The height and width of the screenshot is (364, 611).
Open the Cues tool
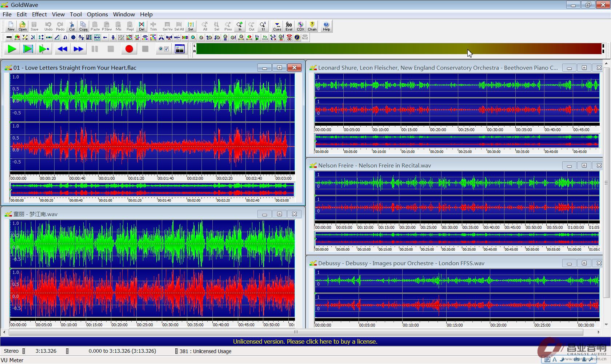tap(277, 26)
